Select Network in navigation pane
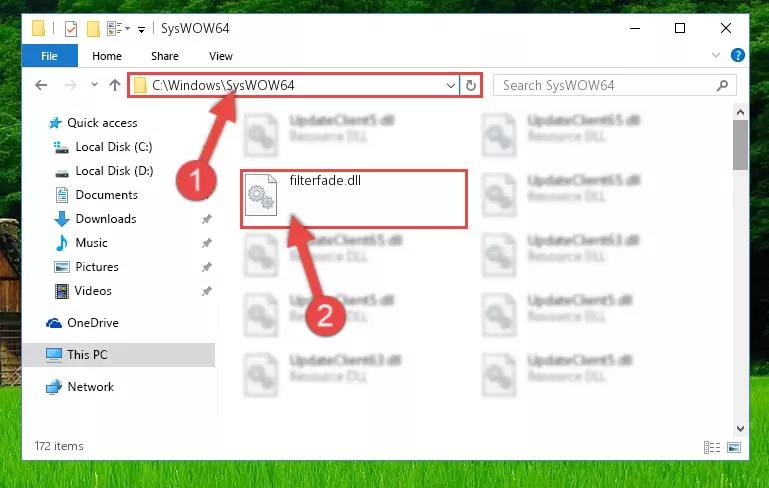The height and width of the screenshot is (488, 769). pos(90,386)
